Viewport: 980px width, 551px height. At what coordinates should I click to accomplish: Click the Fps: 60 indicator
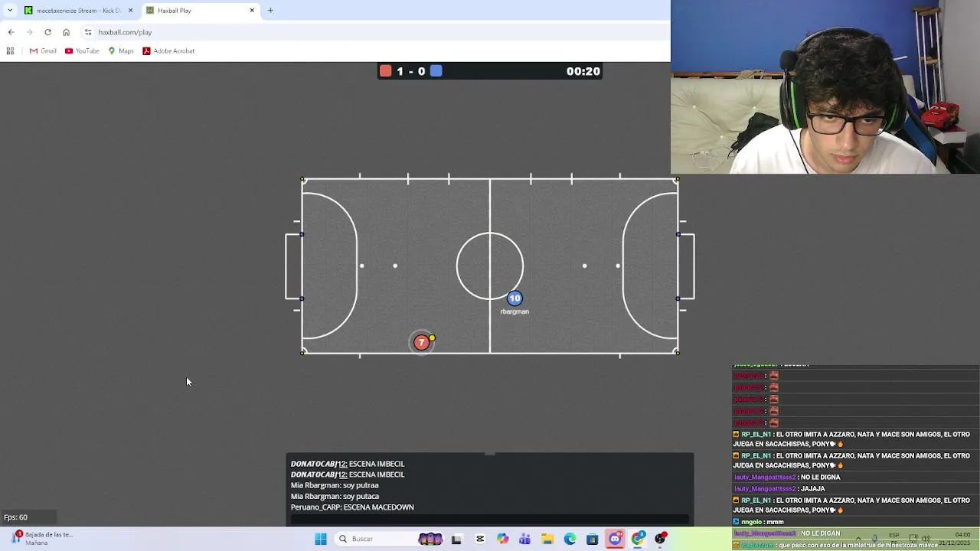pos(16,517)
